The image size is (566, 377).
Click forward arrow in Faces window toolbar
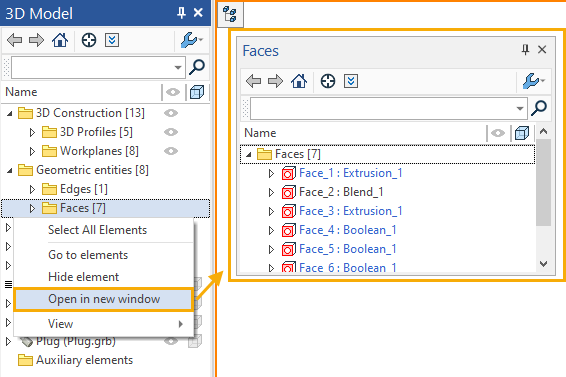click(275, 81)
